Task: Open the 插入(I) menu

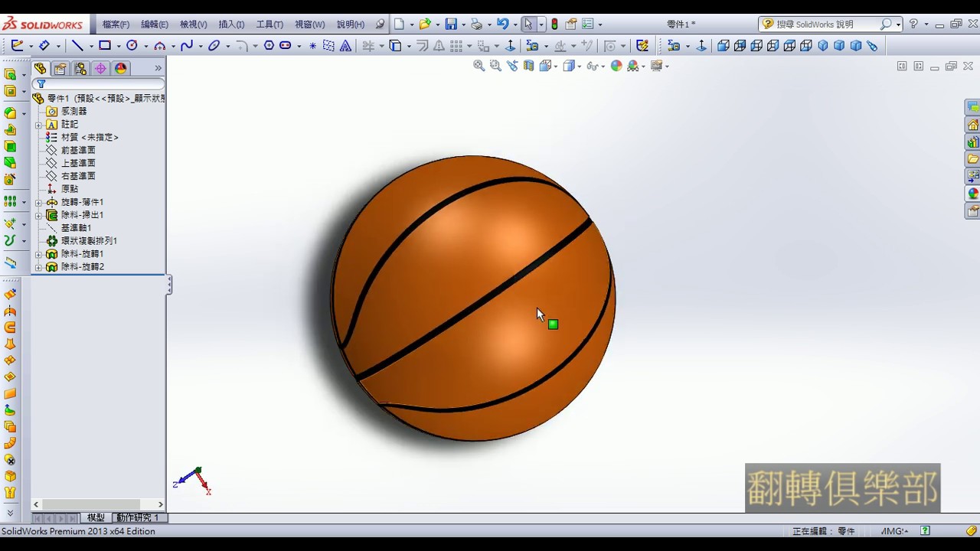Action: [x=231, y=24]
